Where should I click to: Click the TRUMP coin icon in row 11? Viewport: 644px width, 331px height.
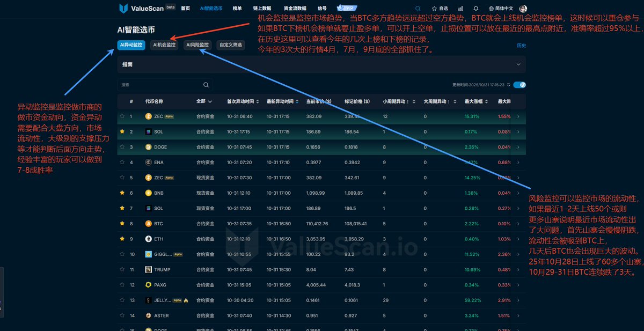click(x=149, y=269)
